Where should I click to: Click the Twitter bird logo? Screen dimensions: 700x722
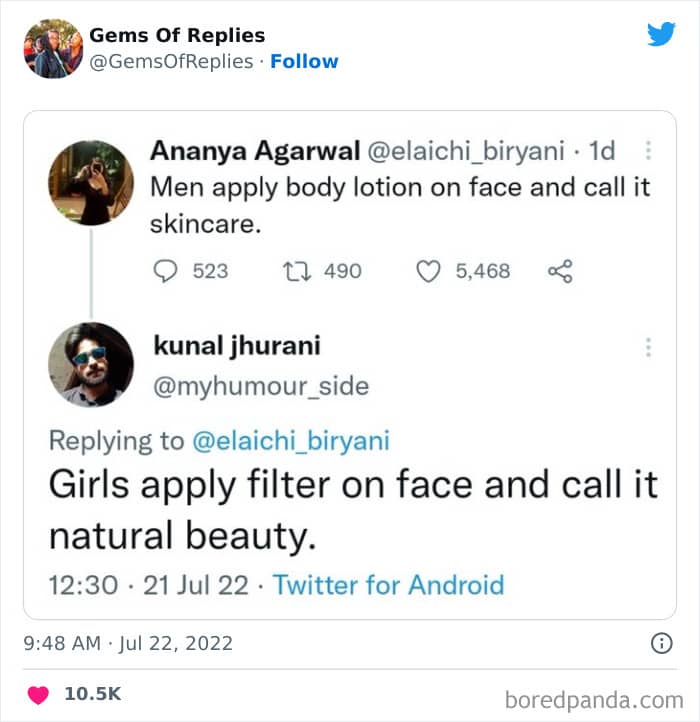click(x=661, y=35)
